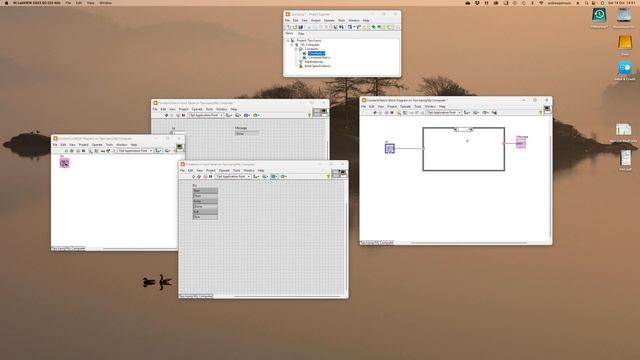Viewport: 640px width, 360px height.
Task: Toggle Run Continuously in the case structure block diagram
Action: coord(380,112)
